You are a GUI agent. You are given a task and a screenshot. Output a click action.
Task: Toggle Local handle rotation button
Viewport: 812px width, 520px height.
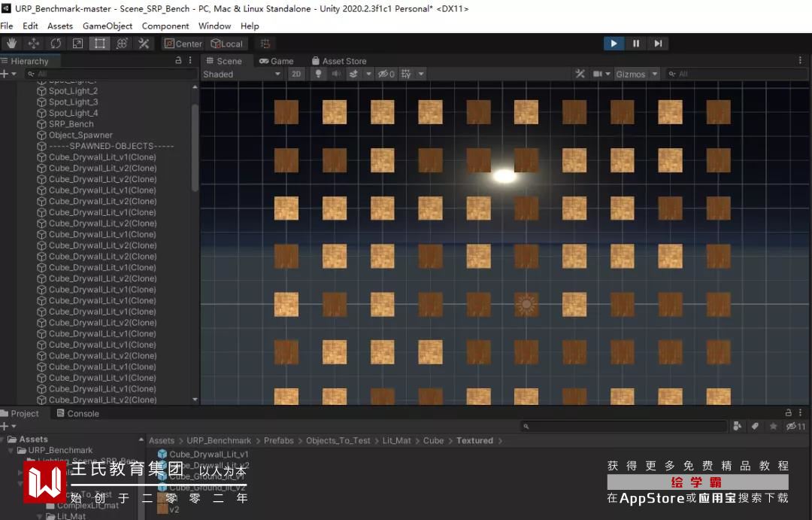pos(227,44)
